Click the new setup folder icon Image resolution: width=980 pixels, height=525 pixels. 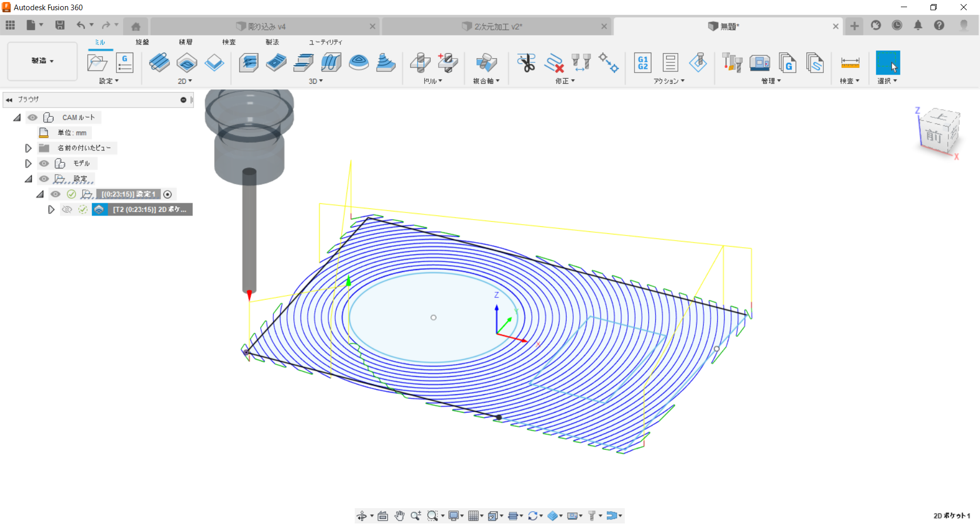tap(97, 63)
